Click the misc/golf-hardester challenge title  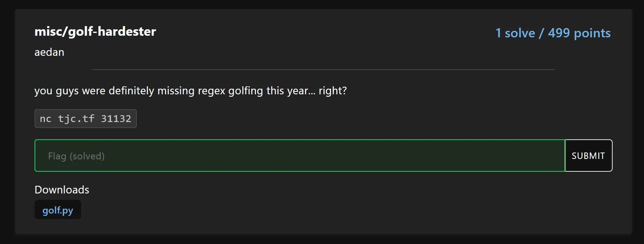pos(95,31)
